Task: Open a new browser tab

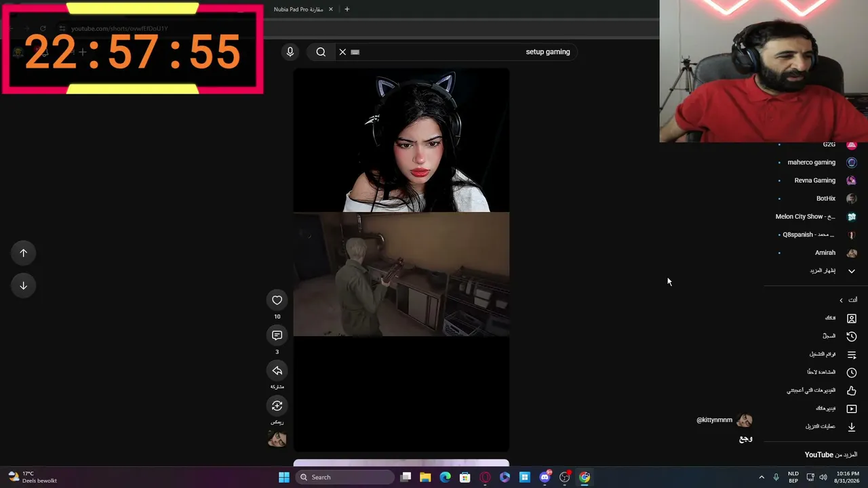Action: pos(347,9)
